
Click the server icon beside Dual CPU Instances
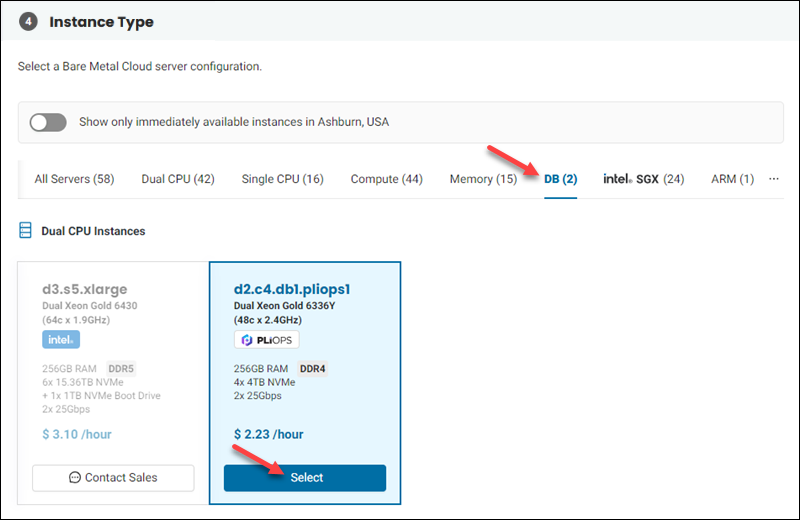pos(26,231)
